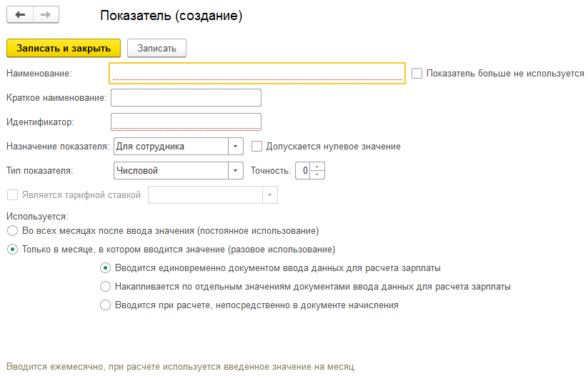Click the 'Записать' button
Viewport: 588px width, 379px height.
coord(156,48)
